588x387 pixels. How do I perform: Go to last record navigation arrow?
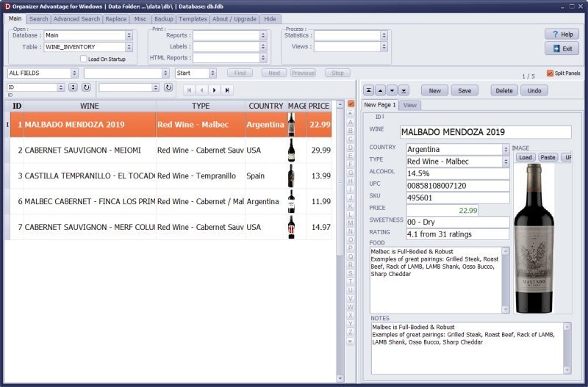(227, 90)
